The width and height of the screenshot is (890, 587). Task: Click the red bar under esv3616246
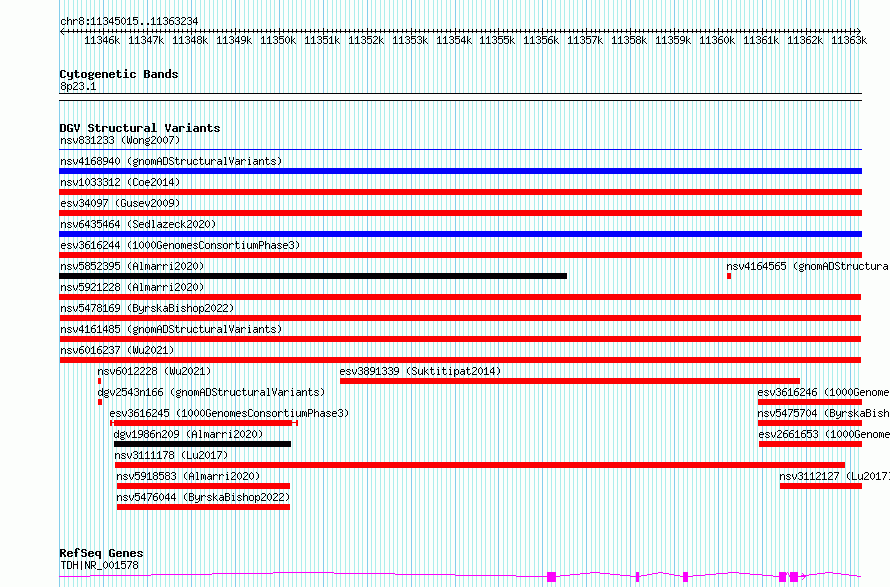(x=810, y=402)
